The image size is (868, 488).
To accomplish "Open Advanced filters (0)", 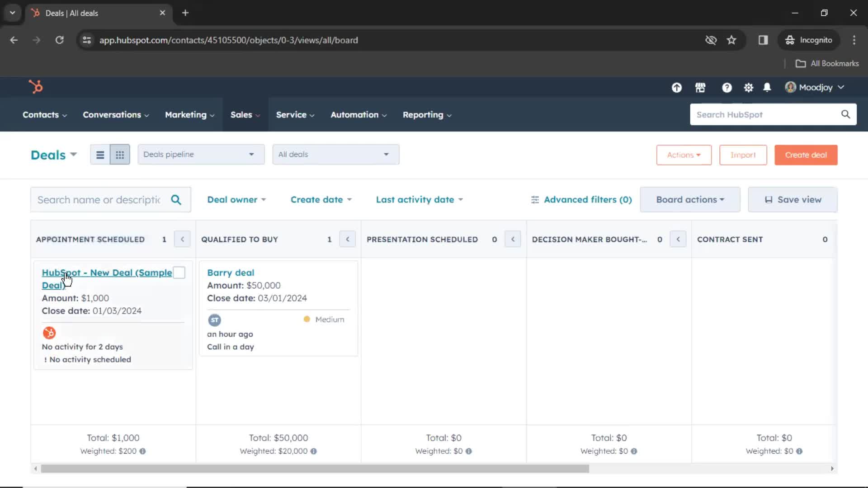I will click(581, 200).
